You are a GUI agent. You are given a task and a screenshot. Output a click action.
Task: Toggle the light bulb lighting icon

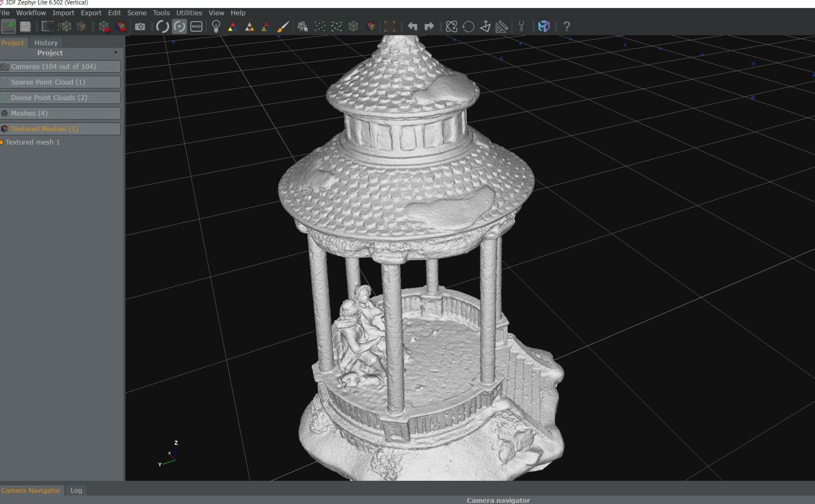[216, 27]
